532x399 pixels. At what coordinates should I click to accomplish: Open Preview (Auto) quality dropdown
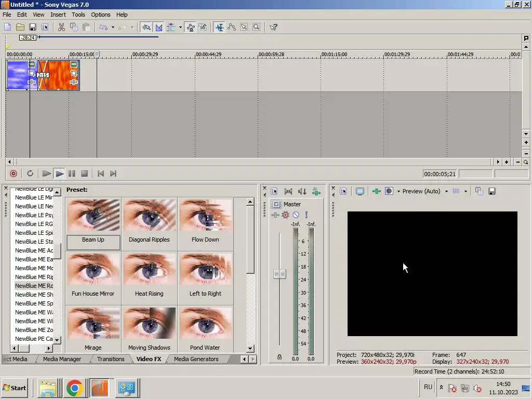pyautogui.click(x=446, y=191)
